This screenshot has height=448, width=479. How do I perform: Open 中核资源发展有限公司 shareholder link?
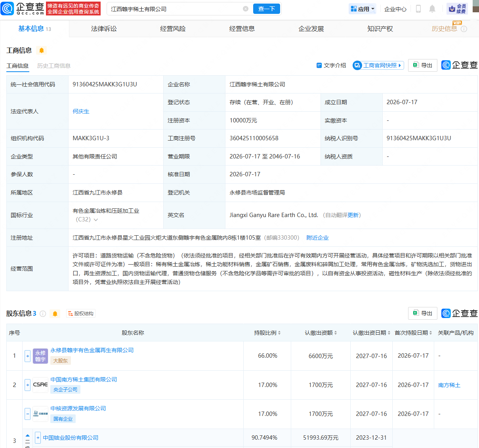pos(78,408)
